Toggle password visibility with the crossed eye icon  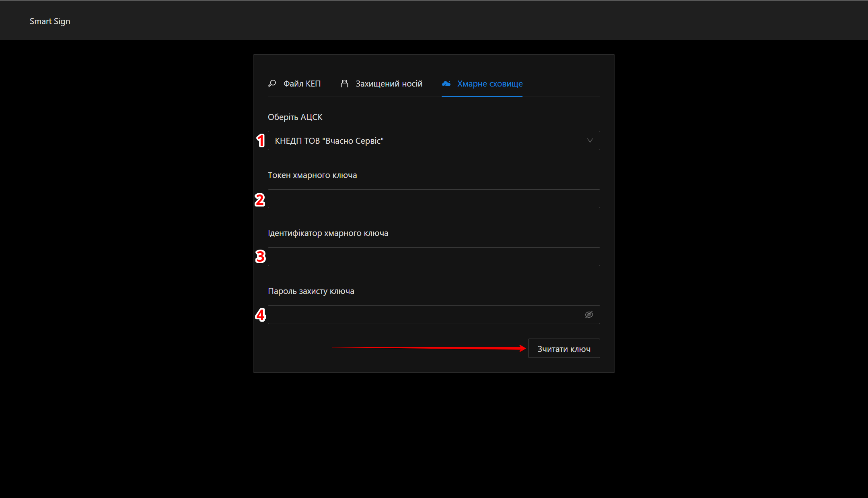[x=589, y=314]
